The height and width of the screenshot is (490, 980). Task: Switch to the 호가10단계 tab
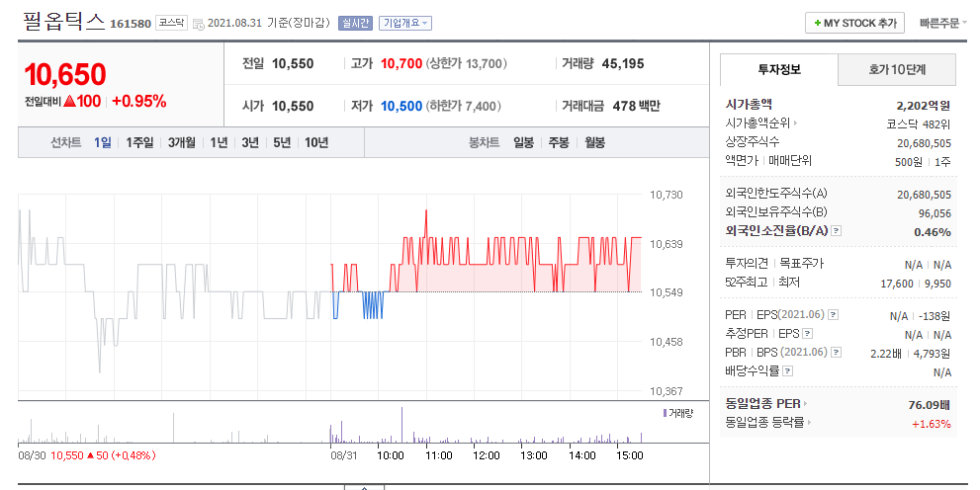[897, 69]
